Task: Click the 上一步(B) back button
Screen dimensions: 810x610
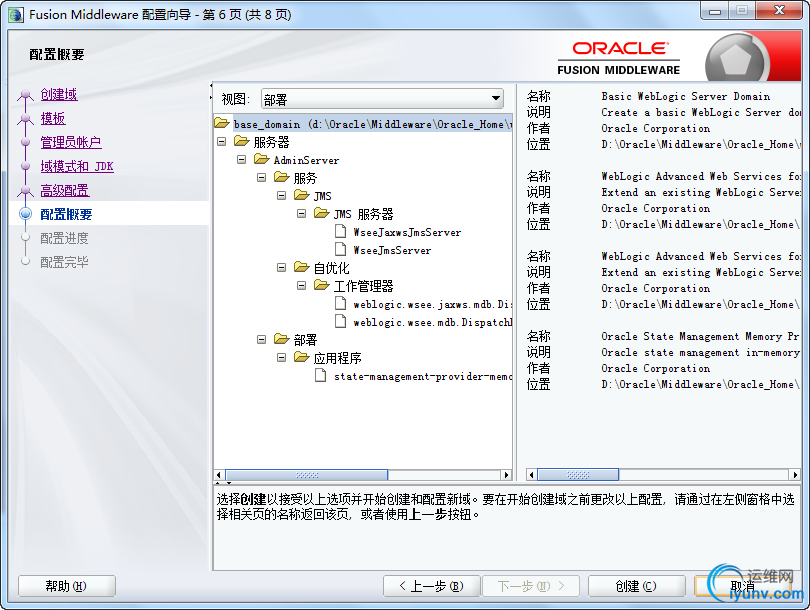Action: coord(432,586)
